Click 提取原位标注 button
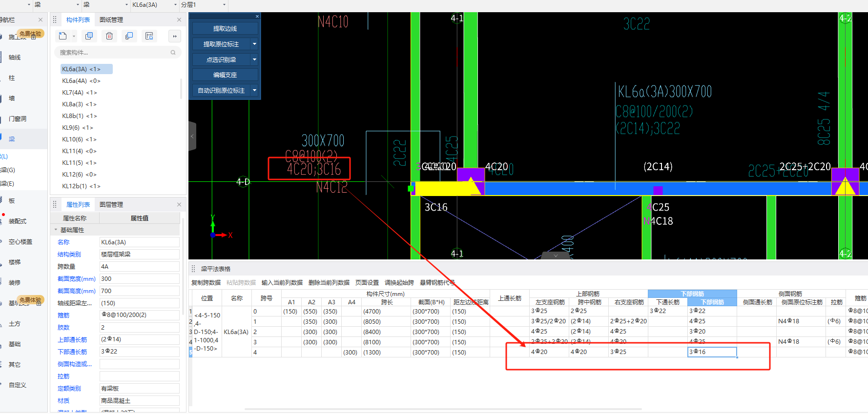Image resolution: width=868 pixels, height=414 pixels. [x=221, y=44]
